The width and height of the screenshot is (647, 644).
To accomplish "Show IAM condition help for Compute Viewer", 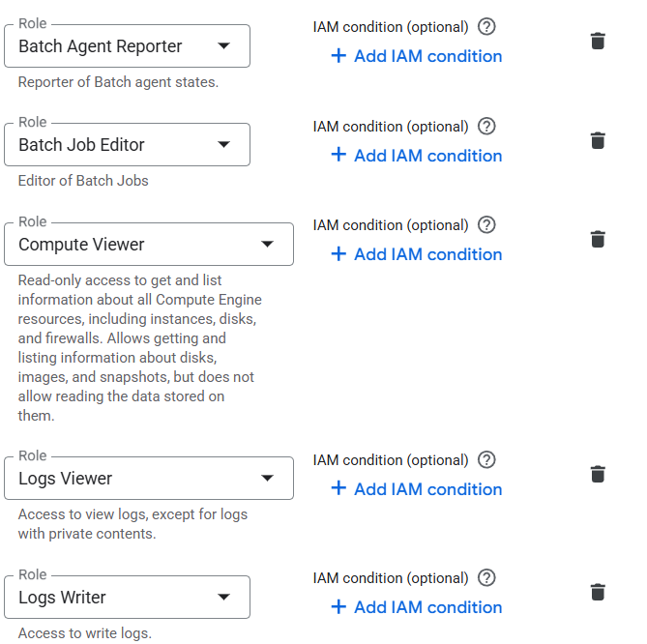I will click(487, 225).
